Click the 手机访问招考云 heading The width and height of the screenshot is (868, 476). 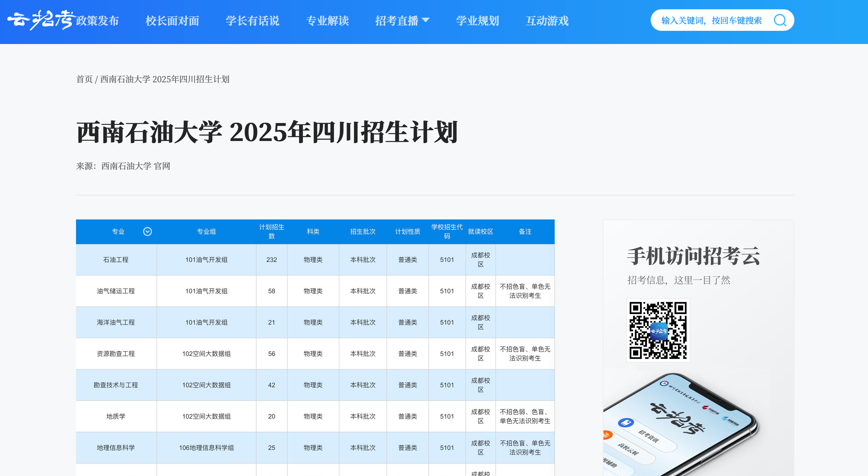(x=694, y=256)
